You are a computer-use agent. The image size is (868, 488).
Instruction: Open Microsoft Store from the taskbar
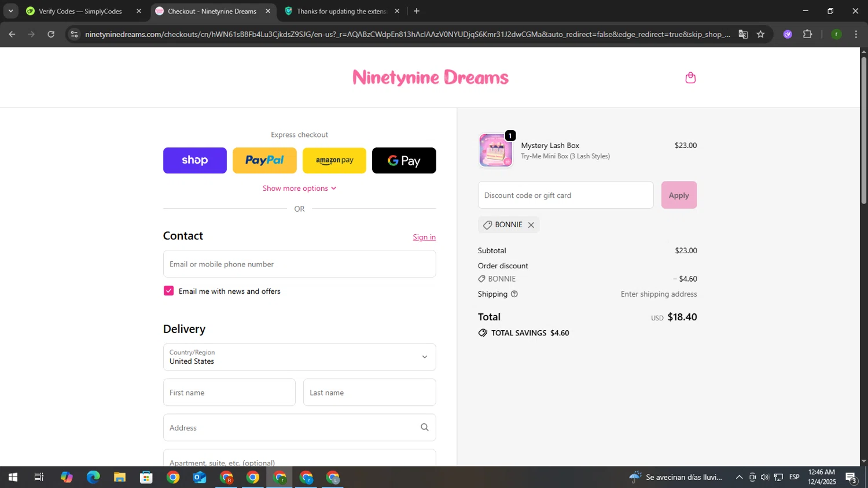(x=146, y=478)
